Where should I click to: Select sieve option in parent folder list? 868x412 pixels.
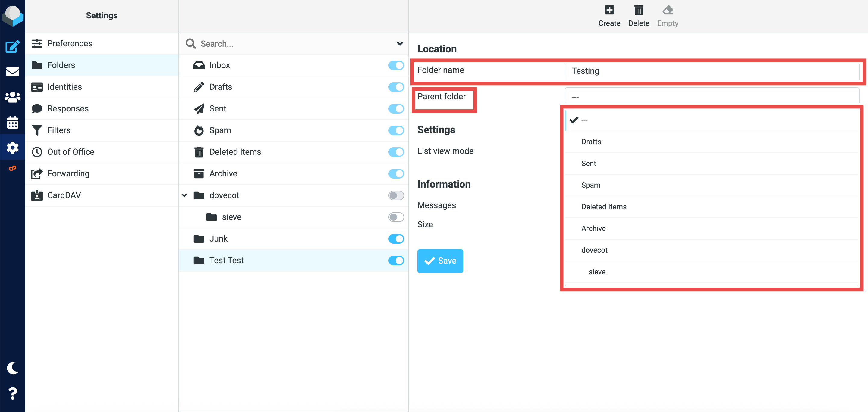597,272
